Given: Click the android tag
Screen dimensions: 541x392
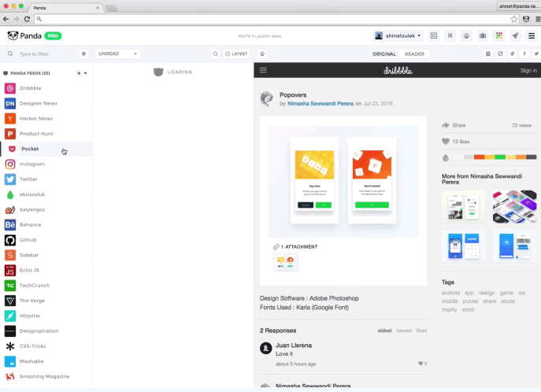Looking at the screenshot, I should 450,293.
